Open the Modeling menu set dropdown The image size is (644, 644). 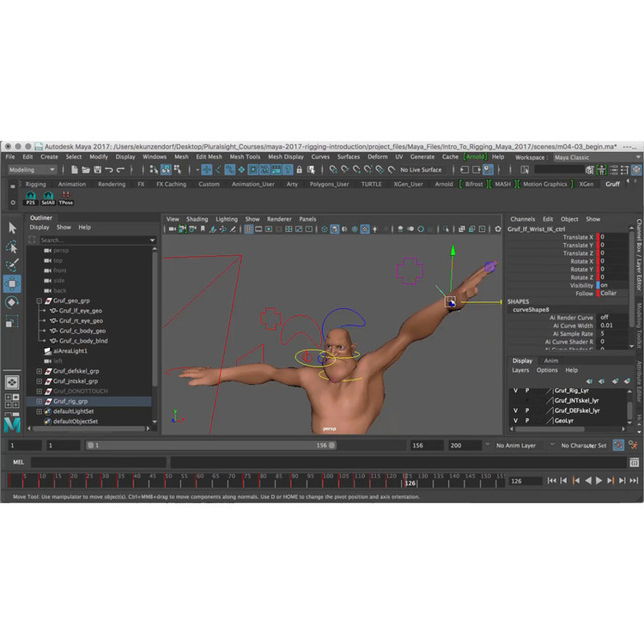(x=31, y=170)
